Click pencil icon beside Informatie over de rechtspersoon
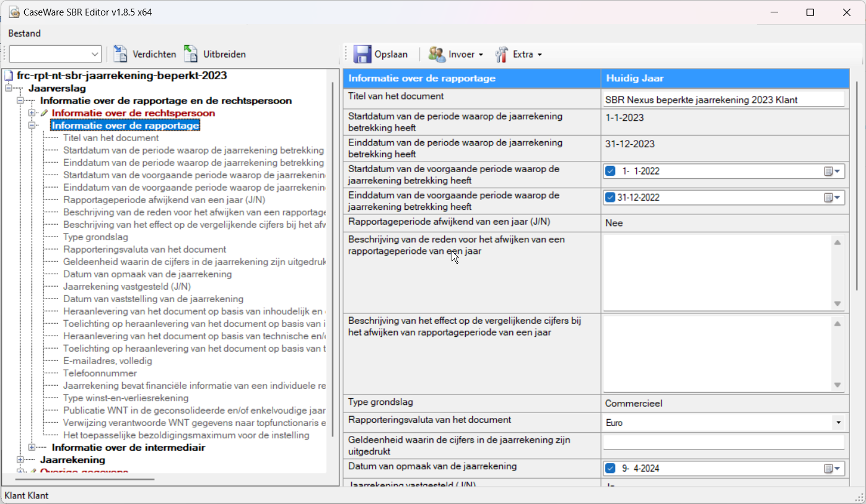Image resolution: width=866 pixels, height=504 pixels. pos(44,113)
